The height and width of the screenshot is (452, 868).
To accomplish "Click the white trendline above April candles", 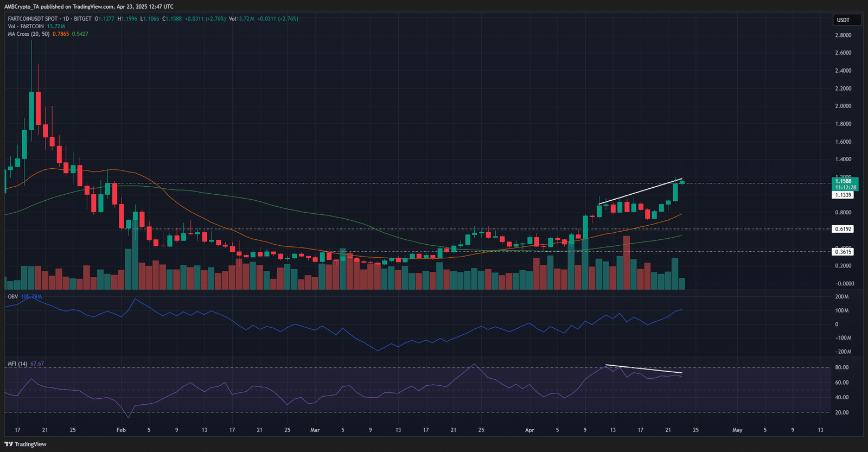I will [640, 191].
